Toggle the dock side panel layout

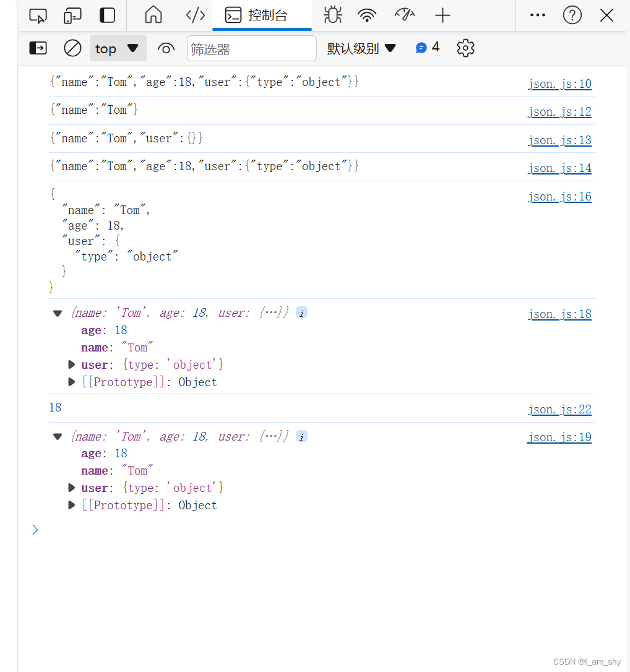pyautogui.click(x=107, y=15)
